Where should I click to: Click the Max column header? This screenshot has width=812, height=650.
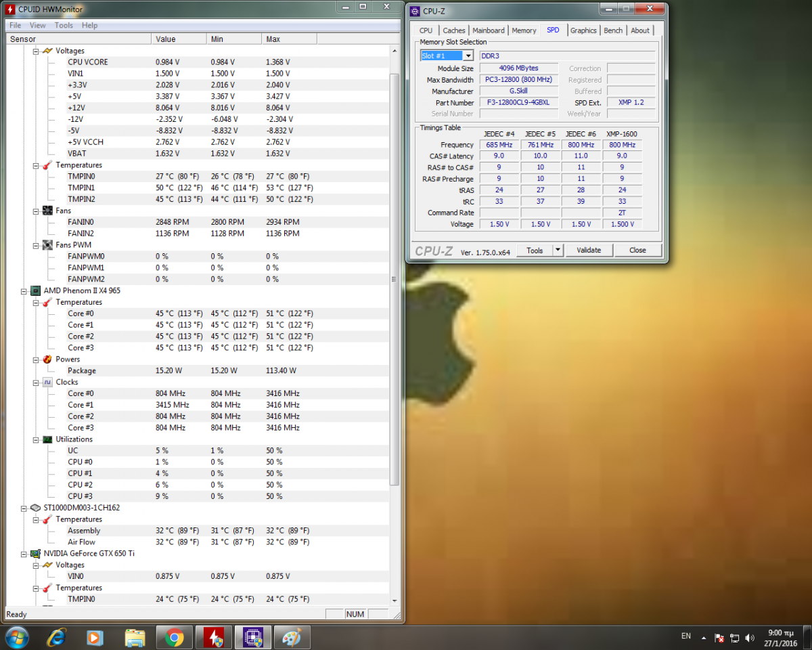pos(289,39)
